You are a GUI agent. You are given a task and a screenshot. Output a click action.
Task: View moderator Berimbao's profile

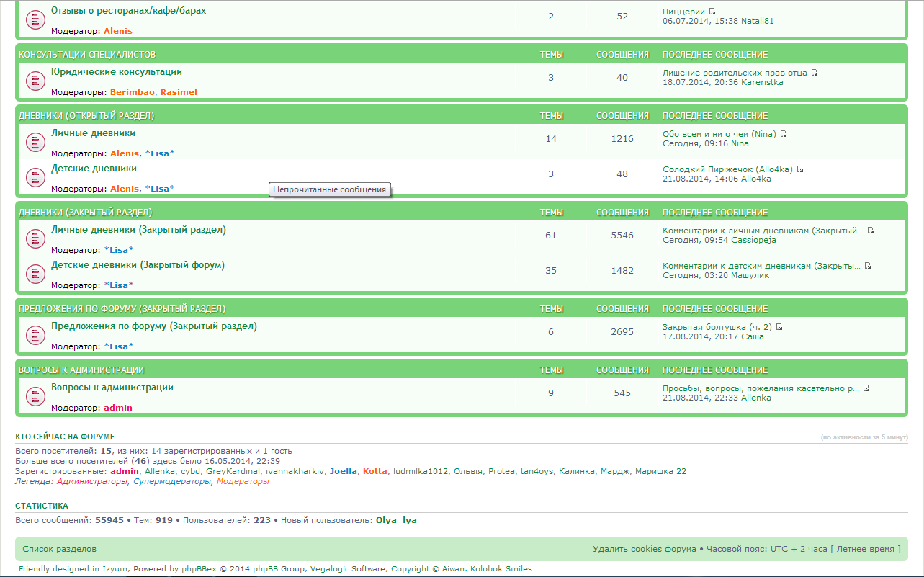pos(133,92)
